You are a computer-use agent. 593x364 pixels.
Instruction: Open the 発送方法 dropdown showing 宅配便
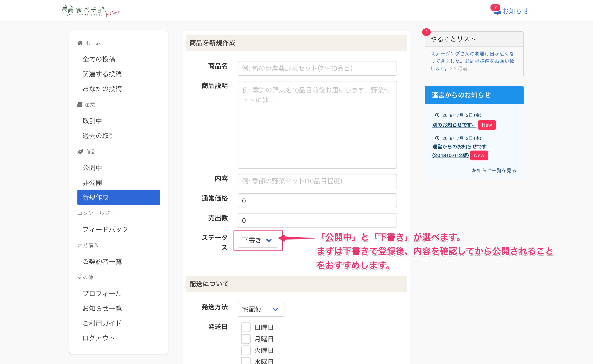tap(261, 309)
